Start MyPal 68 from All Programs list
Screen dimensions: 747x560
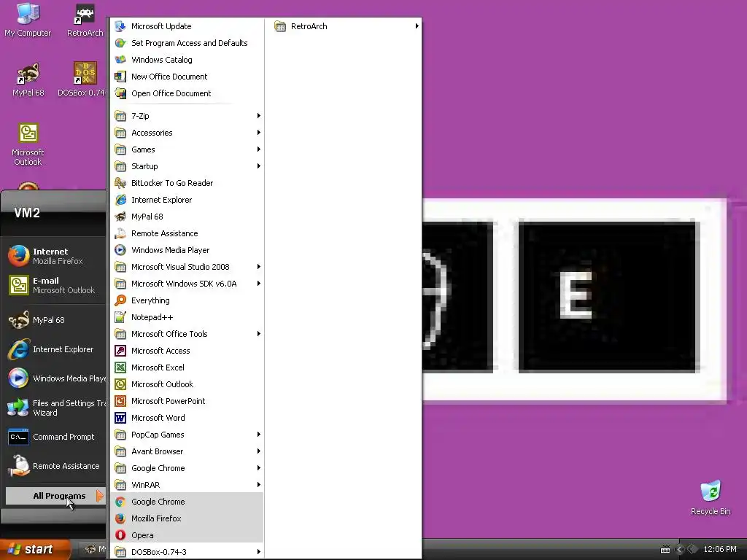point(187,216)
